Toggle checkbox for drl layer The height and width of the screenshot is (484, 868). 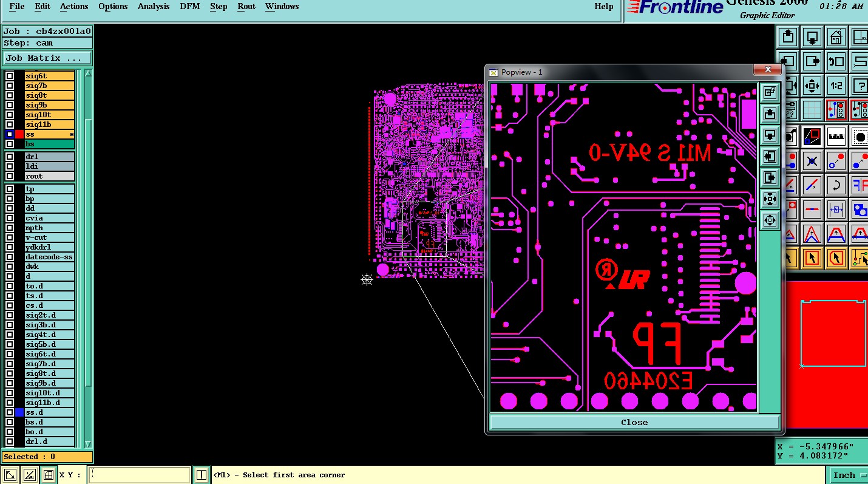tap(10, 157)
